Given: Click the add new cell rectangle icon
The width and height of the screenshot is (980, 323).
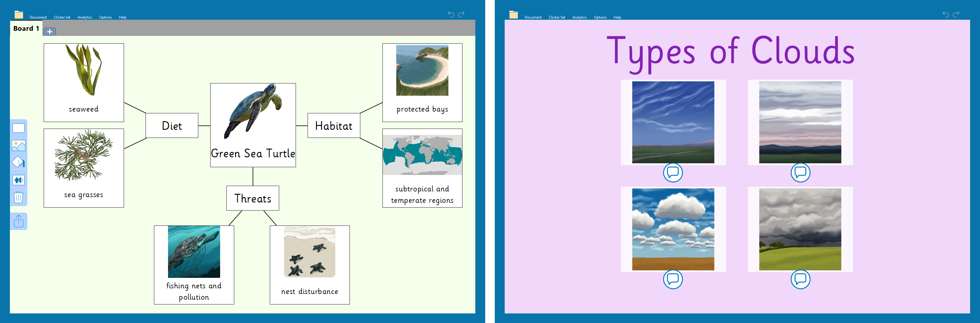Looking at the screenshot, I should point(18,128).
